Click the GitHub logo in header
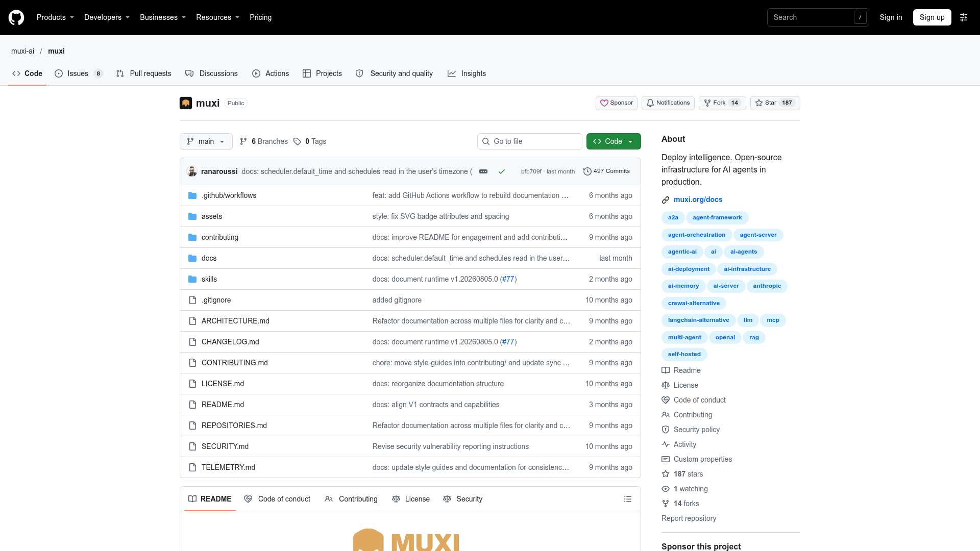This screenshot has height=551, width=980. [16, 17]
